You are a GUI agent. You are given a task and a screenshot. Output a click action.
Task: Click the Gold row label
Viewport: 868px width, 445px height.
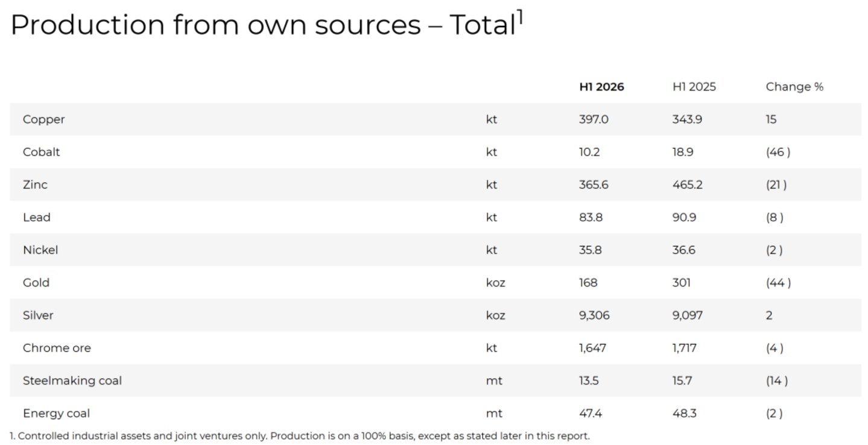(x=36, y=282)
